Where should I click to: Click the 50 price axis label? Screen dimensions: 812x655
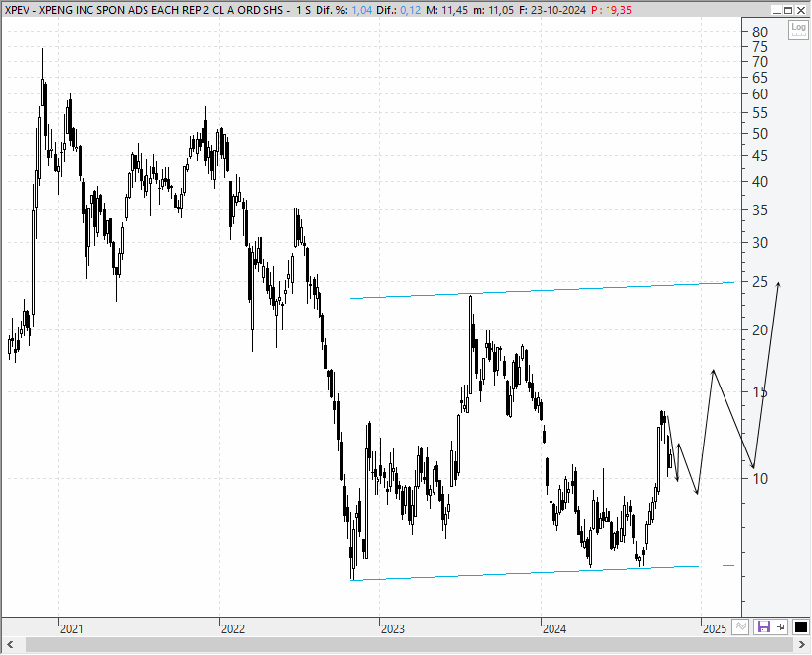tap(760, 134)
